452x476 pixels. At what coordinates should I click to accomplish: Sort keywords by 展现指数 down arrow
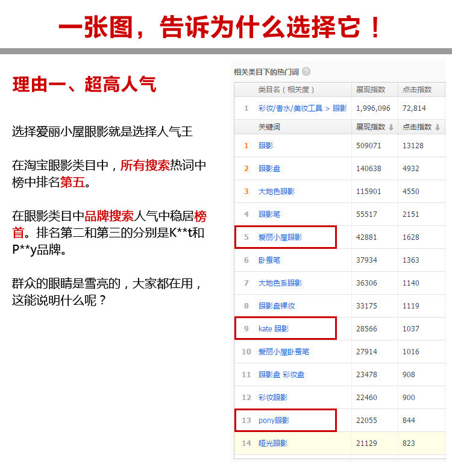pyautogui.click(x=391, y=128)
